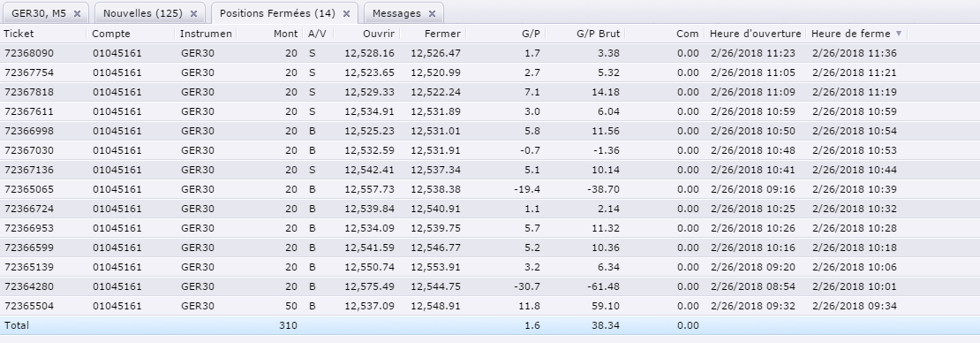Select ticket 72366998 row
Screen dimensions: 980x343
[490, 131]
